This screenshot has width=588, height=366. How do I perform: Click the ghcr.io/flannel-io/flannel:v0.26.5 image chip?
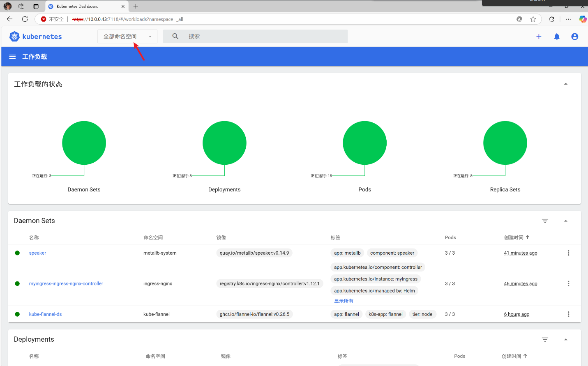254,314
